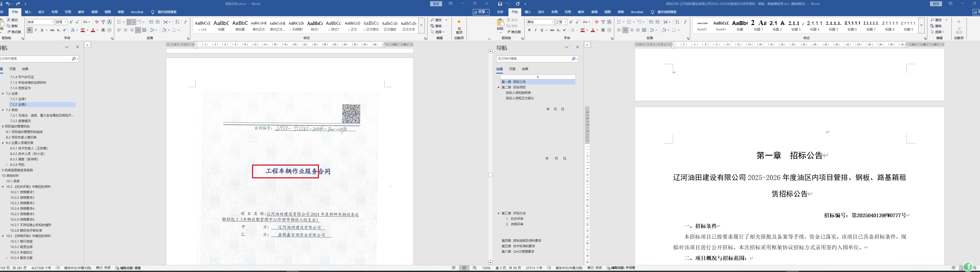This screenshot has height=272, width=980.
Task: Decrease indent in the 投标文件 window
Action: tap(151, 22)
